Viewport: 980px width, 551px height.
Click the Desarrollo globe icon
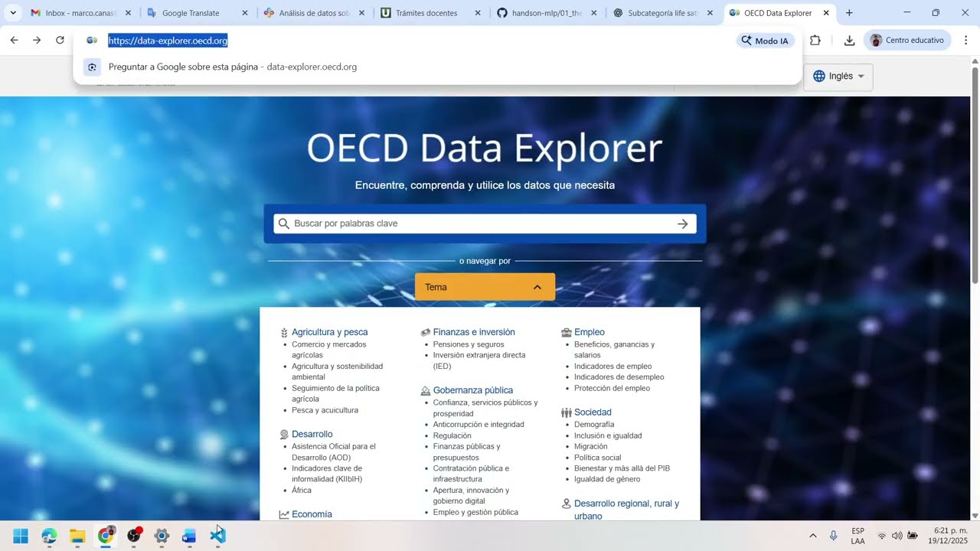click(284, 435)
